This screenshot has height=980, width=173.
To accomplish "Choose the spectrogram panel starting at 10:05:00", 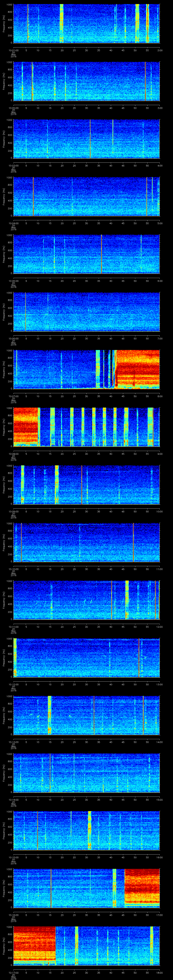I will coord(86,255).
